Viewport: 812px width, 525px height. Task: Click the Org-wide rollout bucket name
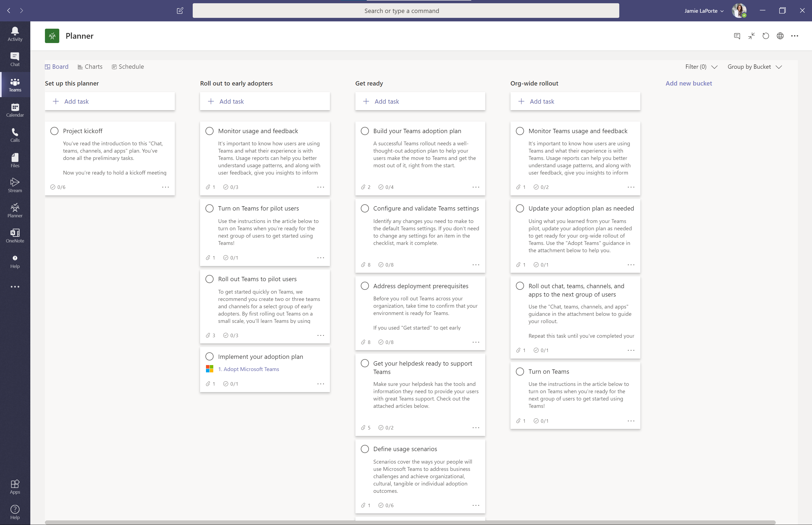coord(534,84)
